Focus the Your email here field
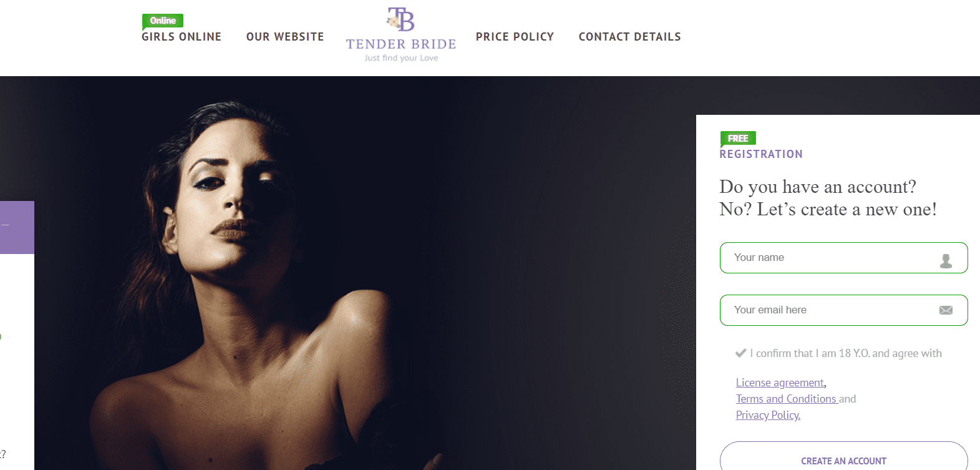Image resolution: width=980 pixels, height=470 pixels. pos(843,310)
